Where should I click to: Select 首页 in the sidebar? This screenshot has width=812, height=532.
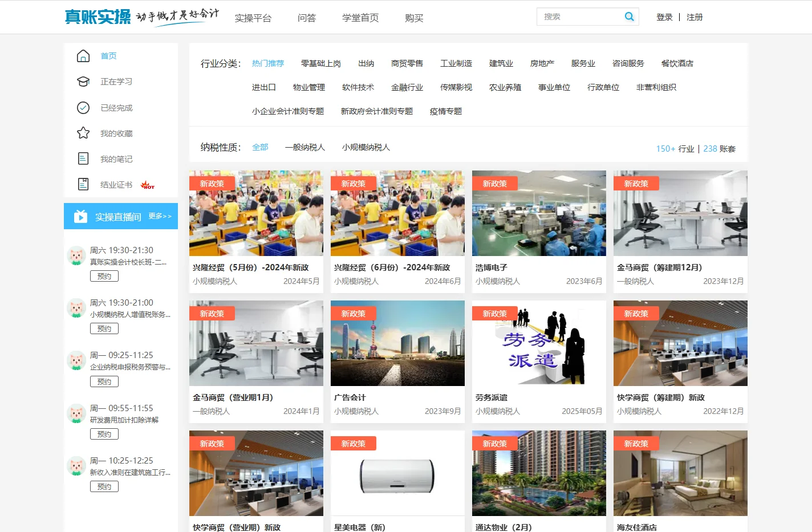coord(108,56)
